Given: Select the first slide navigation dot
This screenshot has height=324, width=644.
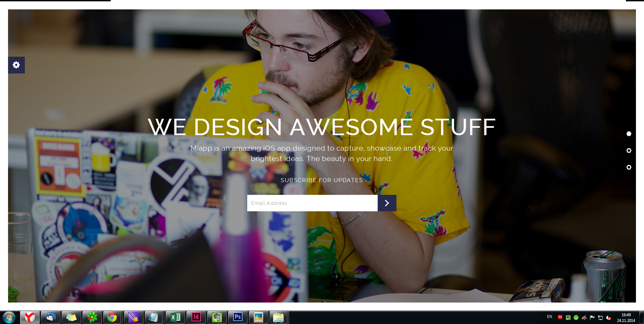Looking at the screenshot, I should pos(629,134).
